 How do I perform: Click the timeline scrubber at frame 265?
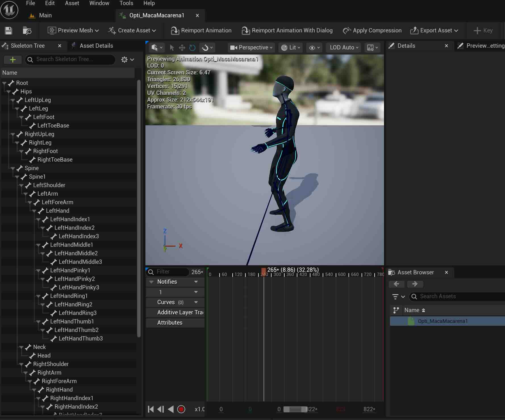click(x=264, y=270)
